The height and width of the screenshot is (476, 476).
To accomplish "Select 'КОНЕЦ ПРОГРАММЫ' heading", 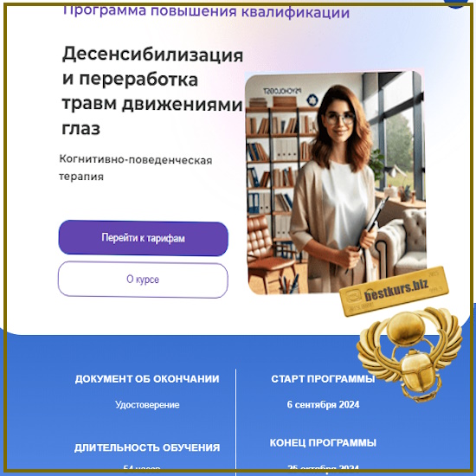I will pos(323,443).
